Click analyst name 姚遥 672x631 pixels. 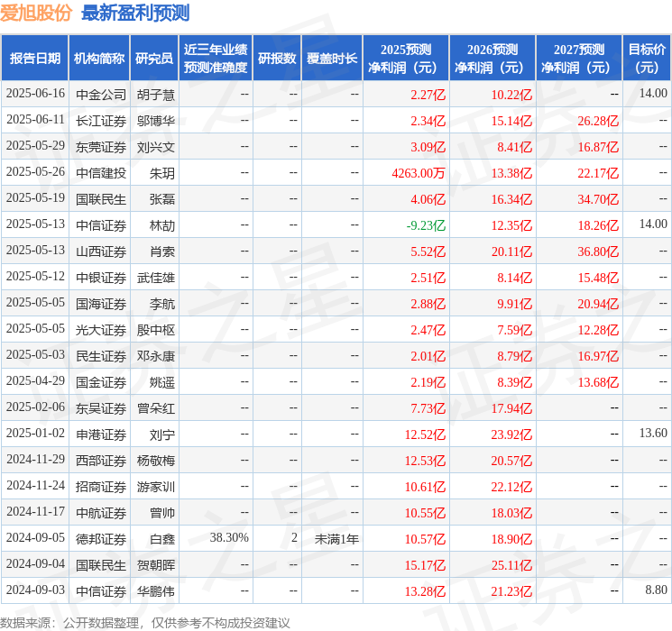[x=162, y=382]
